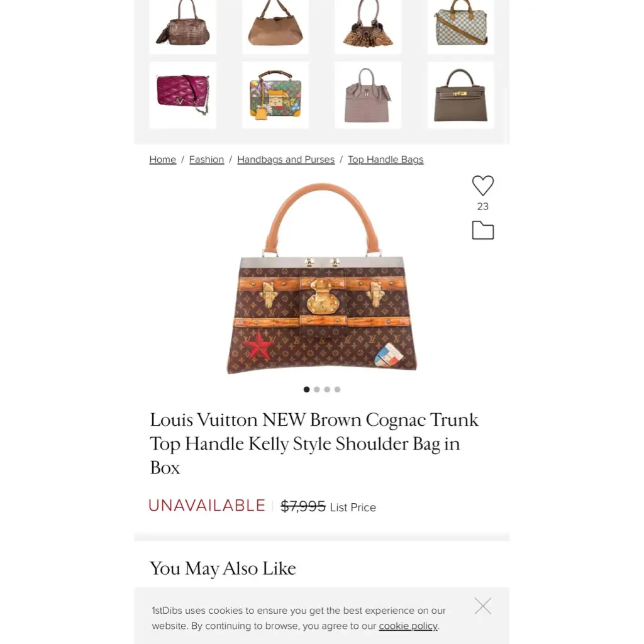View the taupe Kelly style bag thumbnail
The height and width of the screenshot is (644, 644).
461,96
